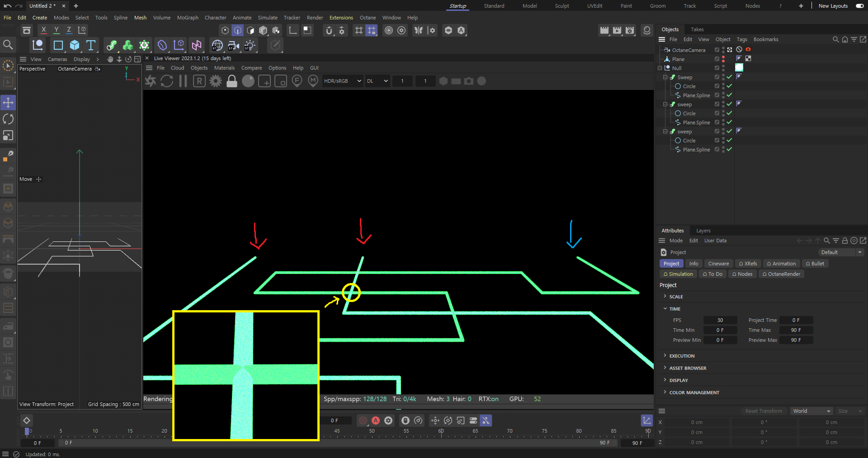Select the Plane.Spline under first Sweep
Viewport: 868px width, 458px height.
pyautogui.click(x=696, y=95)
